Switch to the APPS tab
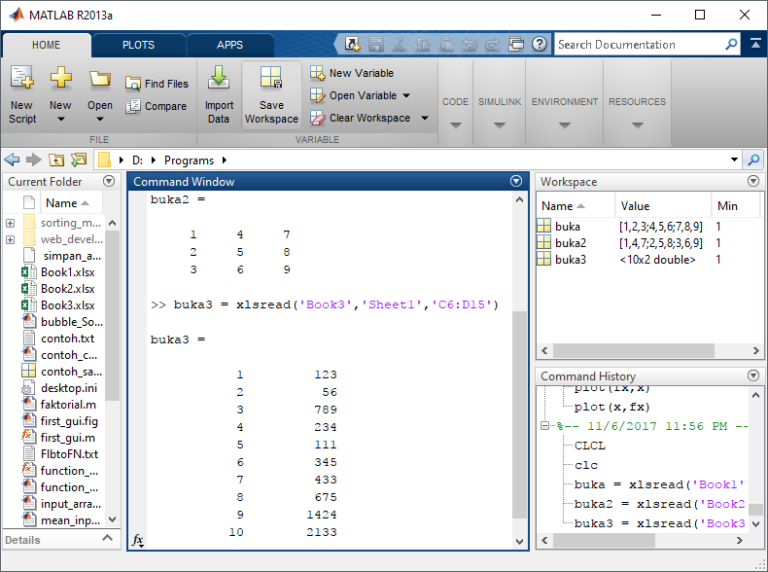Screen dimensions: 768x572 coord(230,45)
